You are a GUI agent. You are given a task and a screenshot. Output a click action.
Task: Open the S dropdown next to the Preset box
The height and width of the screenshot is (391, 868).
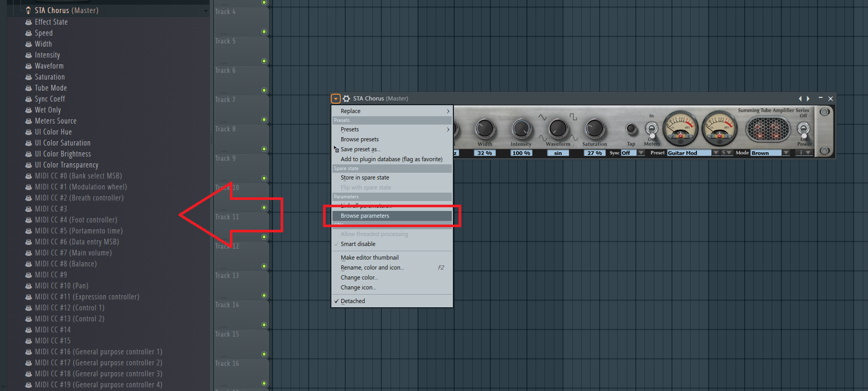727,153
